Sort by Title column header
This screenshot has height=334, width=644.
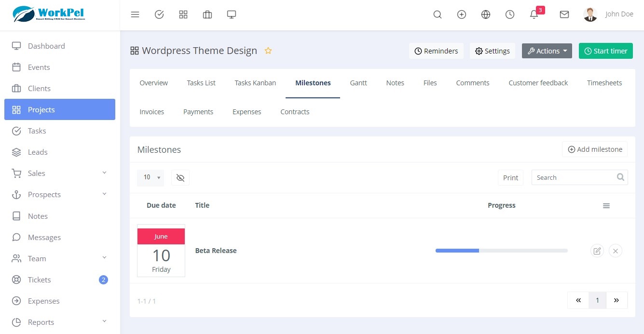pyautogui.click(x=202, y=205)
